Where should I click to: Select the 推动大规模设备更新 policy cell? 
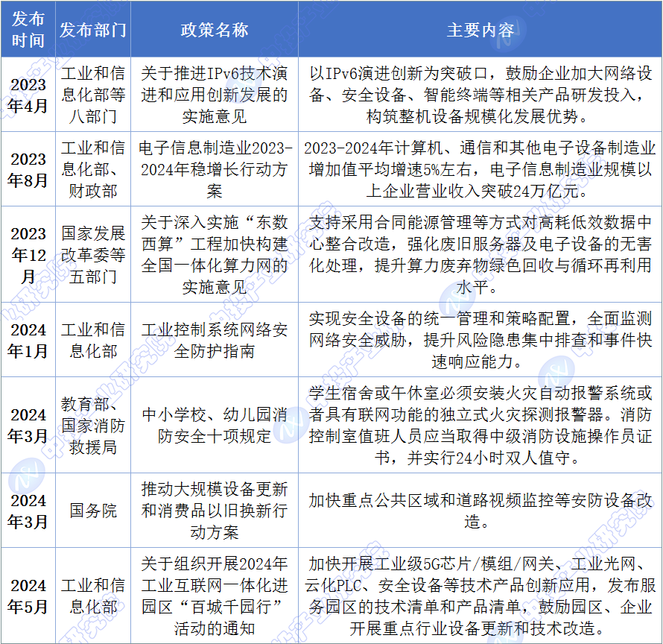click(x=215, y=511)
